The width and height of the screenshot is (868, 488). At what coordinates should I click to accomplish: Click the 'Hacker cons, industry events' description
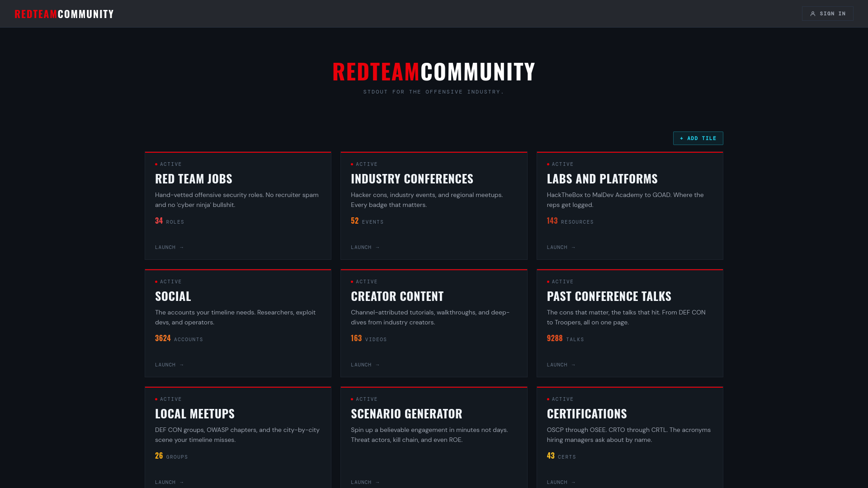pyautogui.click(x=427, y=200)
